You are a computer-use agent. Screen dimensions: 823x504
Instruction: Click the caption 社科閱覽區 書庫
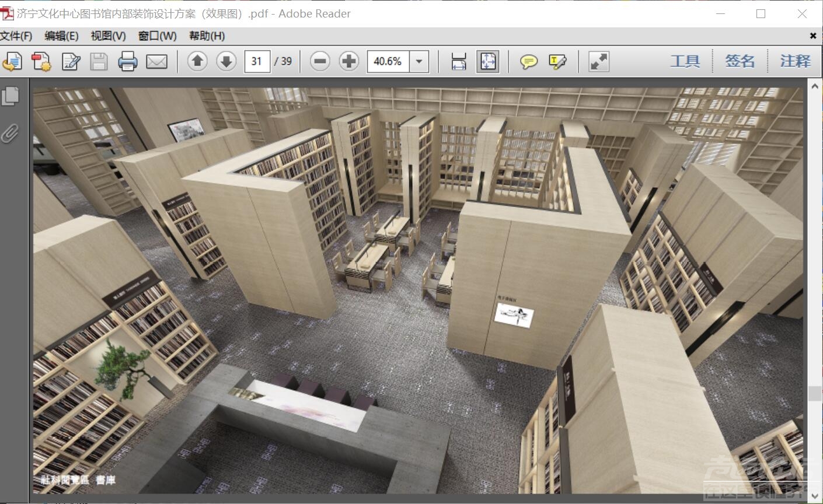tap(78, 480)
